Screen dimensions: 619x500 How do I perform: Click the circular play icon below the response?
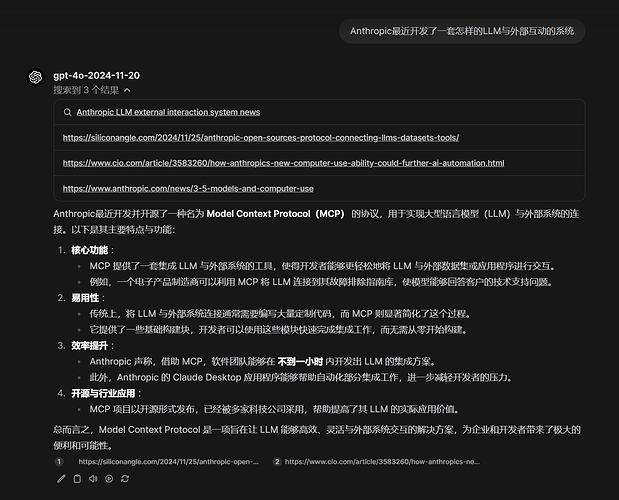[x=109, y=479]
